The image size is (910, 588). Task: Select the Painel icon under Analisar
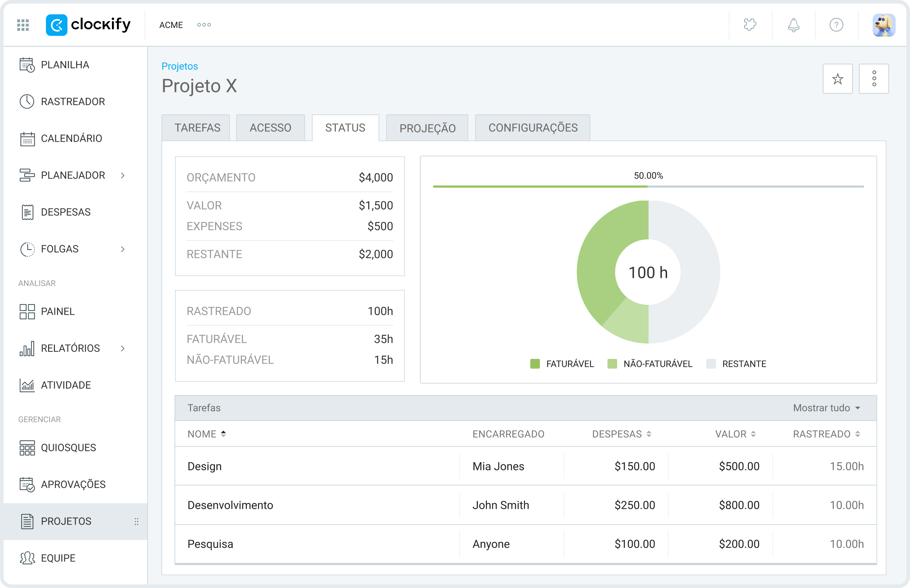27,311
